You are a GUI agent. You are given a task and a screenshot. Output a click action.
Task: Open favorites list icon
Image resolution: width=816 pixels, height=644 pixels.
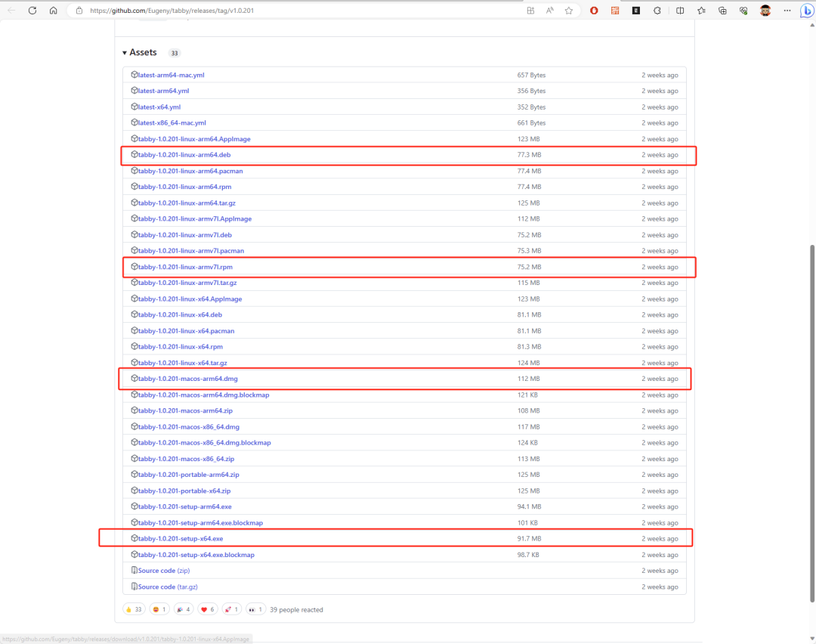click(x=701, y=11)
